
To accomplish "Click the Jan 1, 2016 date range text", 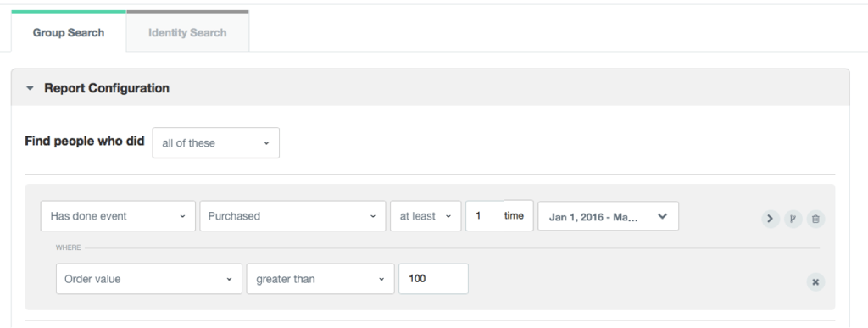I will point(593,217).
